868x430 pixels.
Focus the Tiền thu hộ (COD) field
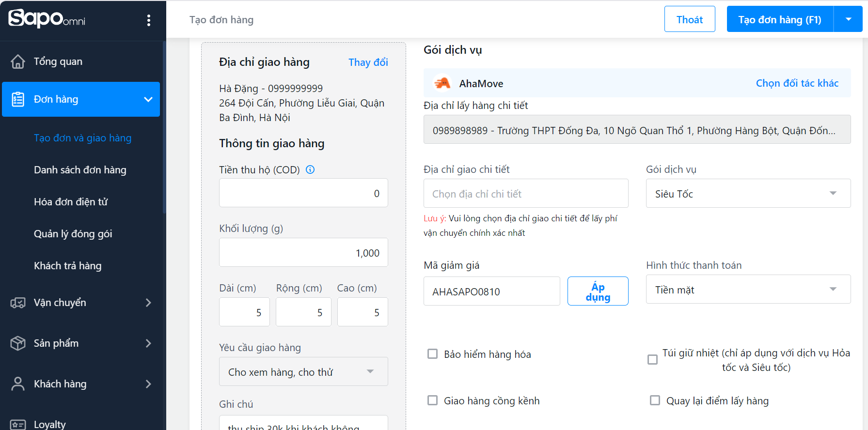click(x=303, y=193)
